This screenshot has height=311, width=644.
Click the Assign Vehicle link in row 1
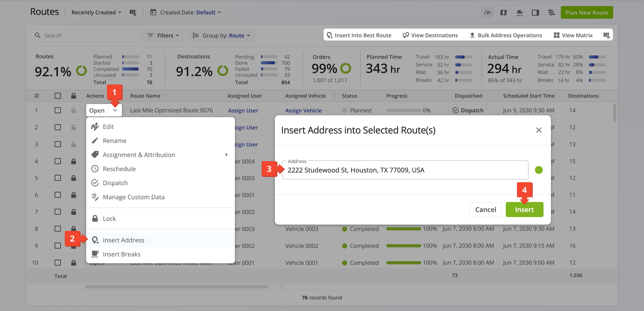tap(303, 111)
